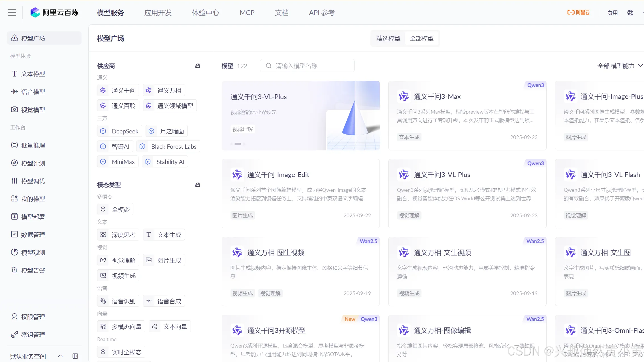Click the 文本向量 filter icon
The width and height of the screenshot is (644, 362).
coord(155,326)
